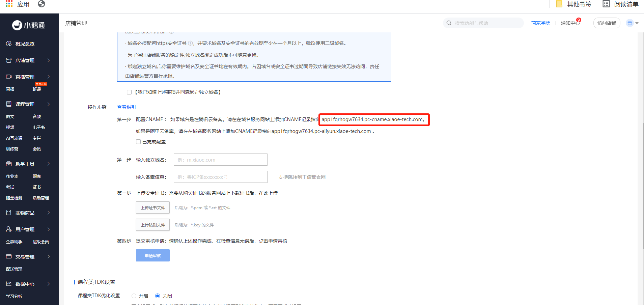Click the 店铺管理 shop icon in sidebar
The width and height of the screenshot is (644, 305).
pos(9,60)
